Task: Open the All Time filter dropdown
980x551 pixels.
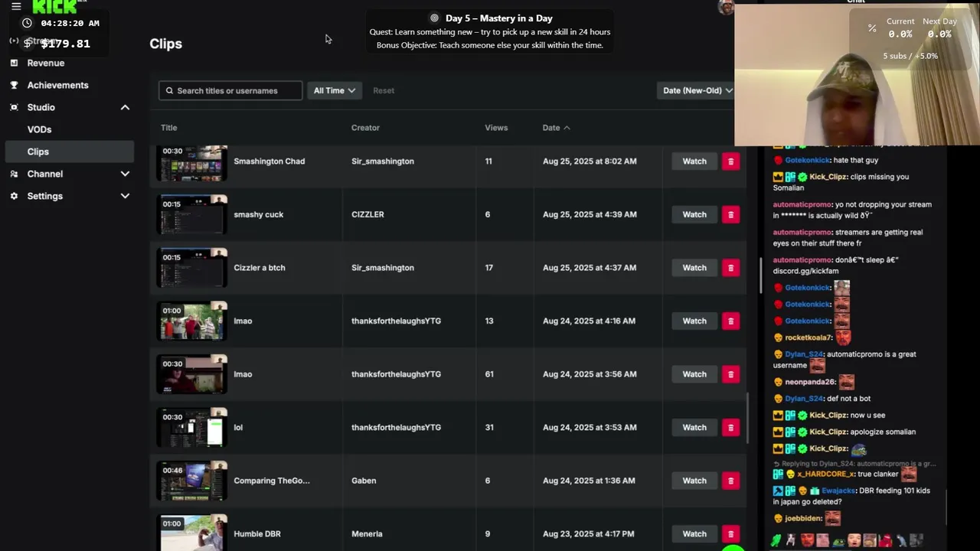Action: pos(334,90)
